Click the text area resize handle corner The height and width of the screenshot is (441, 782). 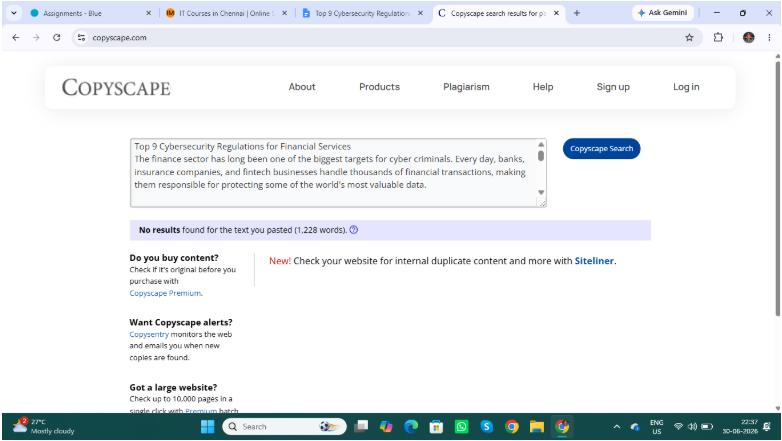click(x=542, y=203)
